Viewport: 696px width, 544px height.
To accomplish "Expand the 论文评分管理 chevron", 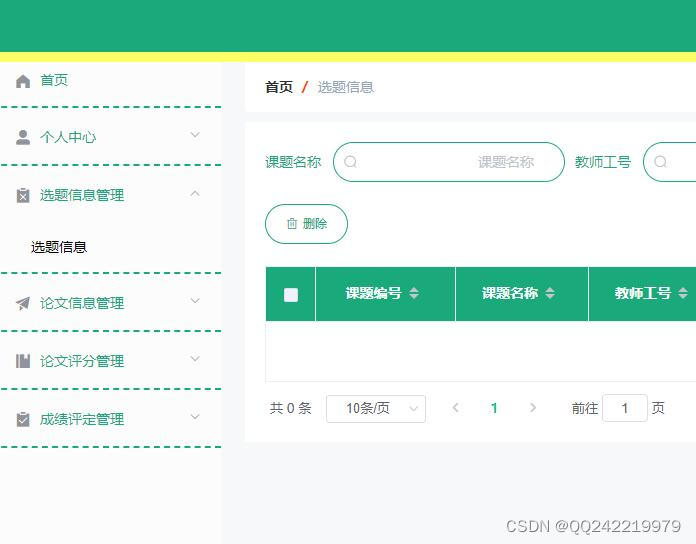I will pos(195,359).
